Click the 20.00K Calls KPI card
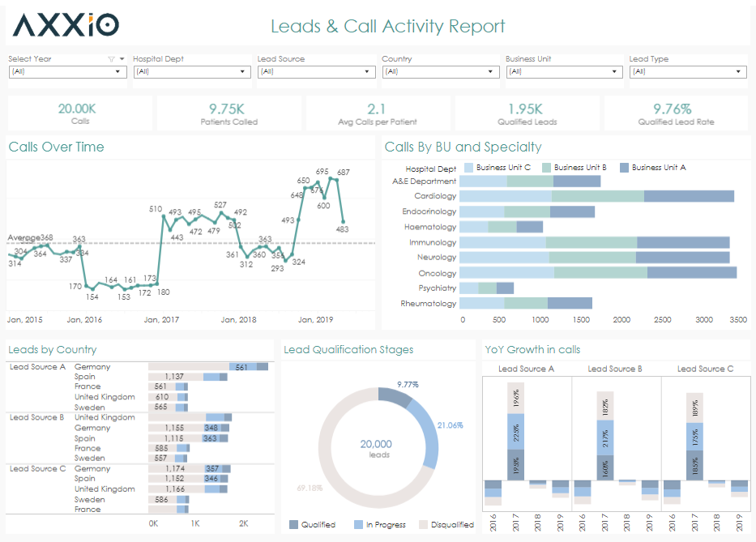The width and height of the screenshot is (756, 542). click(80, 113)
